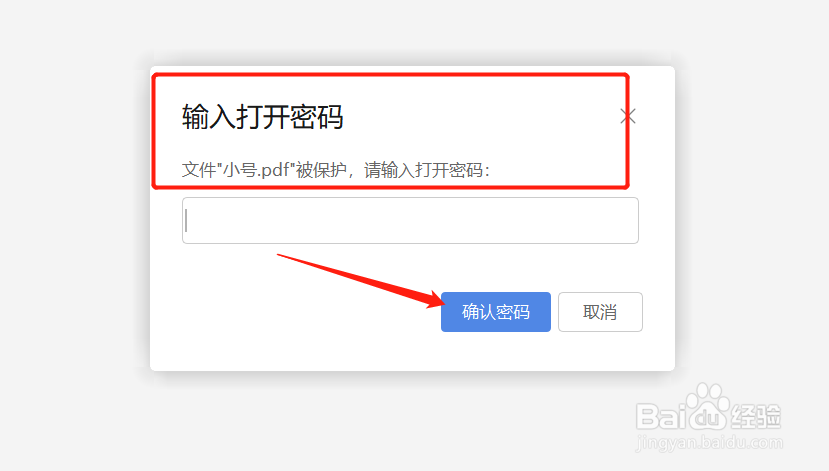Viewport: 829px width, 471px height.
Task: Confirm with the blue 确认密码 button
Action: pyautogui.click(x=495, y=312)
